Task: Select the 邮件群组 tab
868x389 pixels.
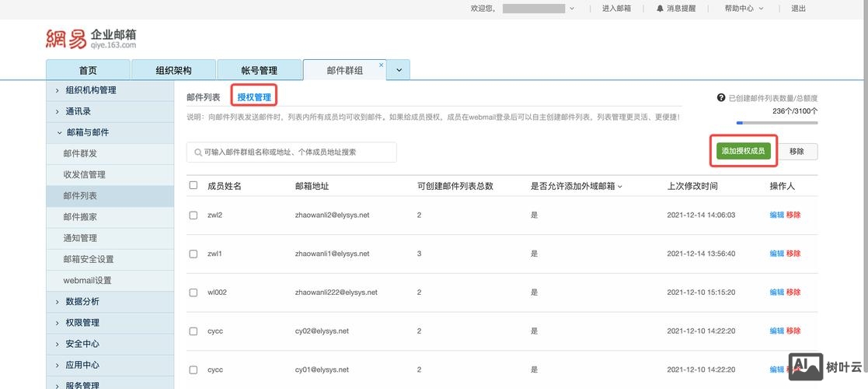Action: coord(344,70)
